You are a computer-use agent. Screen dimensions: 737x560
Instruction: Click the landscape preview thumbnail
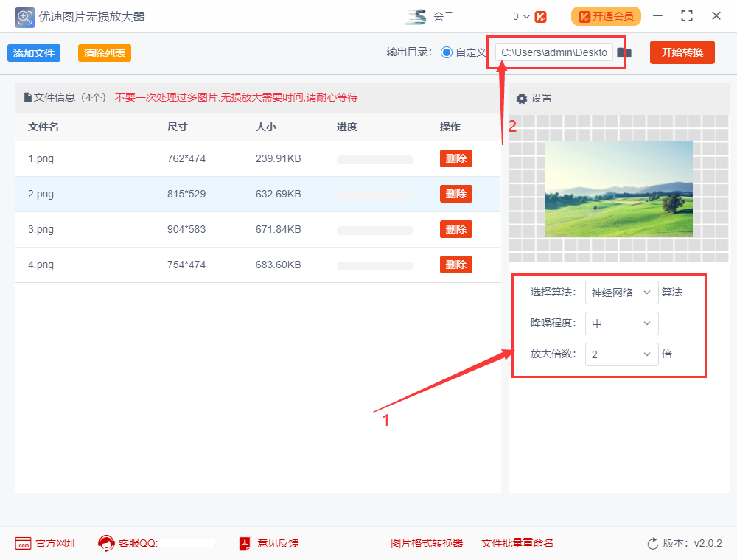point(618,189)
